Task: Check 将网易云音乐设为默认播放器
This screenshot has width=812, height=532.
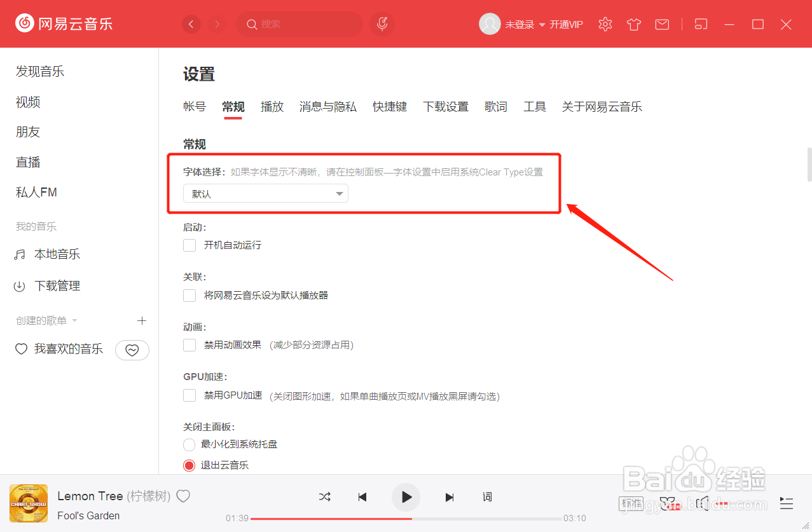Action: click(189, 296)
